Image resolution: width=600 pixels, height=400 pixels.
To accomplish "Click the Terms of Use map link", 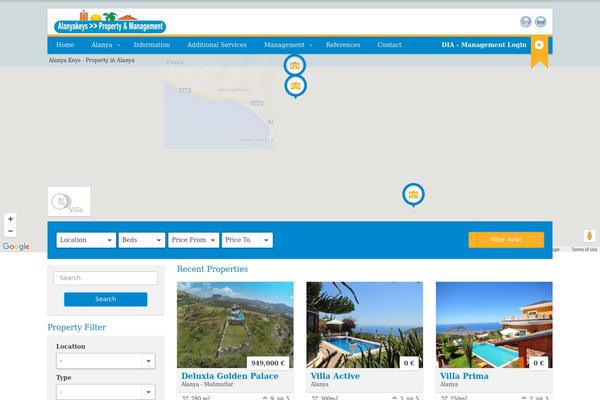I will point(584,250).
